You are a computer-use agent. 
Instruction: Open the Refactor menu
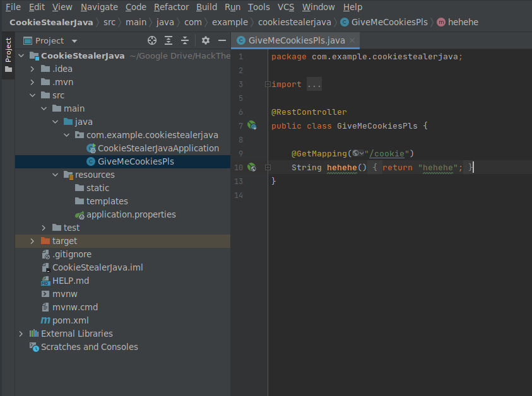click(x=171, y=7)
